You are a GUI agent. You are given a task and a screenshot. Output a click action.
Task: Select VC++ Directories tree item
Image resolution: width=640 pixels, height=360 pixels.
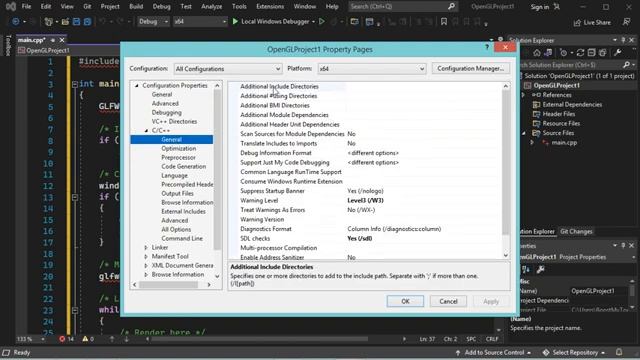[x=174, y=122]
